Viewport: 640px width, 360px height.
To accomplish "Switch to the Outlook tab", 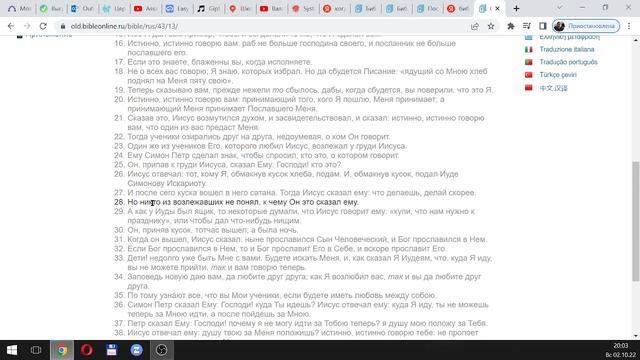I will 82,8.
